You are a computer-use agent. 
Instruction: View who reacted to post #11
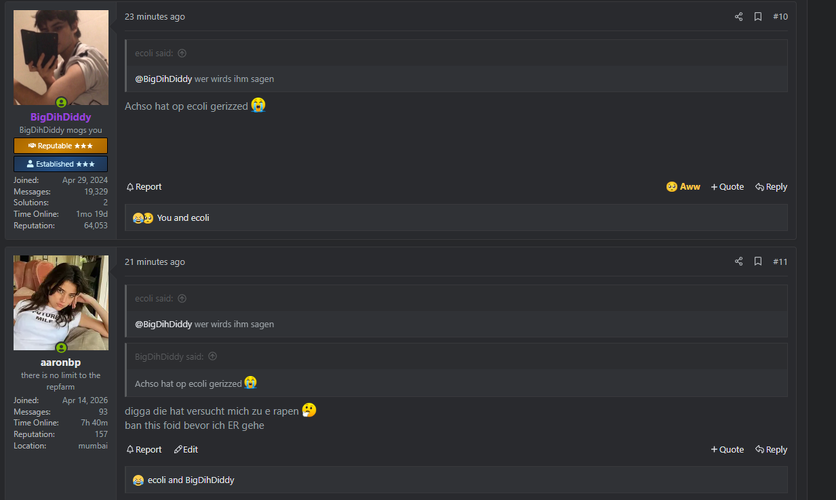point(190,480)
